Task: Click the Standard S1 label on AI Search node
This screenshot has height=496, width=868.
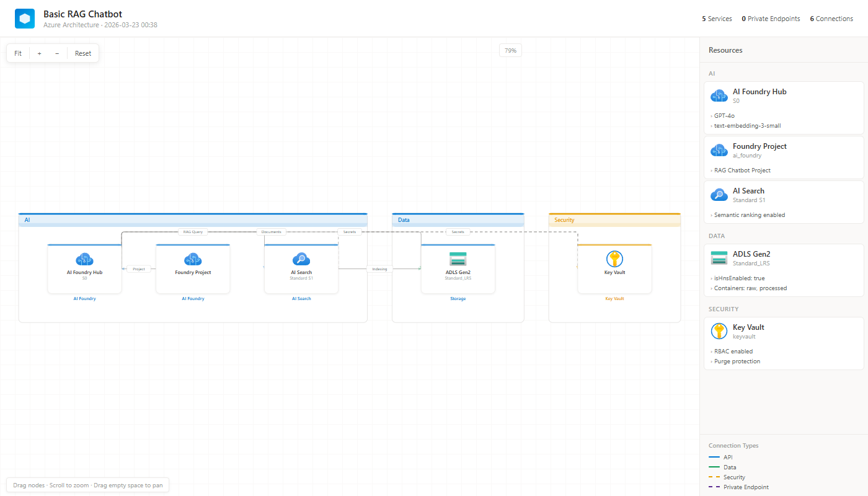Action: tap(301, 278)
